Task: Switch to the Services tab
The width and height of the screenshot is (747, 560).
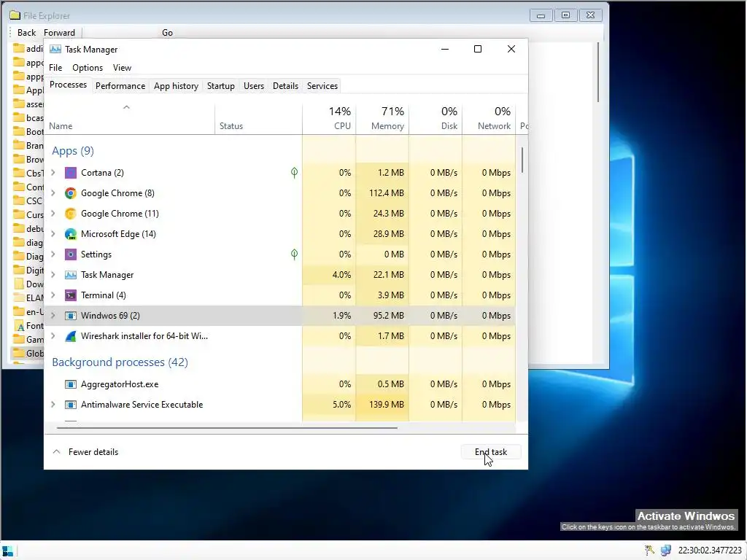Action: (x=322, y=86)
